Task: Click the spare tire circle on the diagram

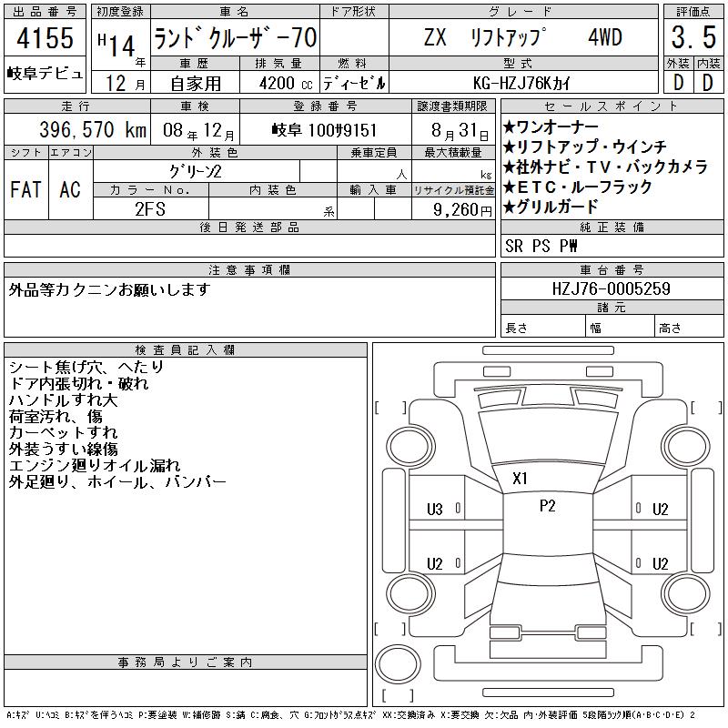Action: point(398,663)
